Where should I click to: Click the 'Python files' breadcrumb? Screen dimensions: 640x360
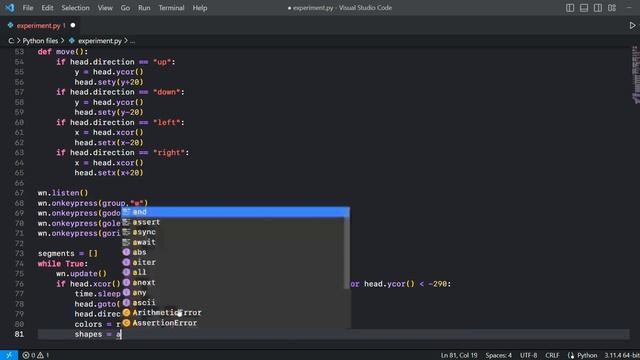[40, 41]
